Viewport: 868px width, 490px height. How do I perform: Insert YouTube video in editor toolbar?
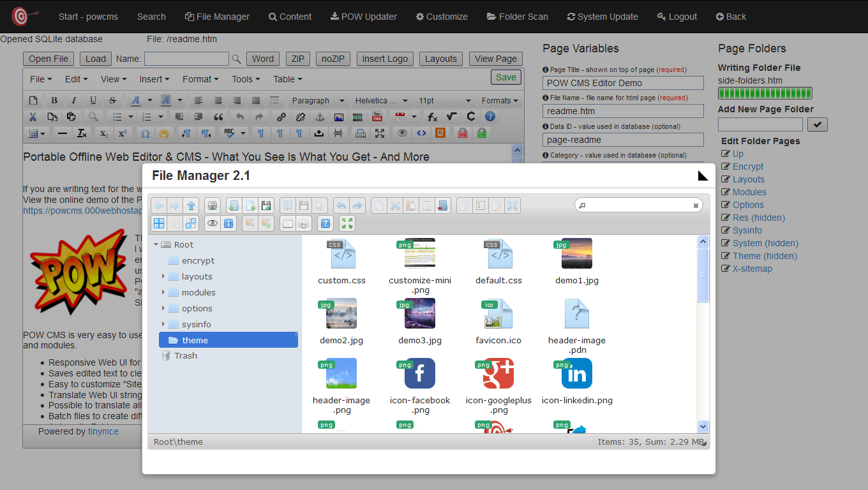click(x=377, y=117)
